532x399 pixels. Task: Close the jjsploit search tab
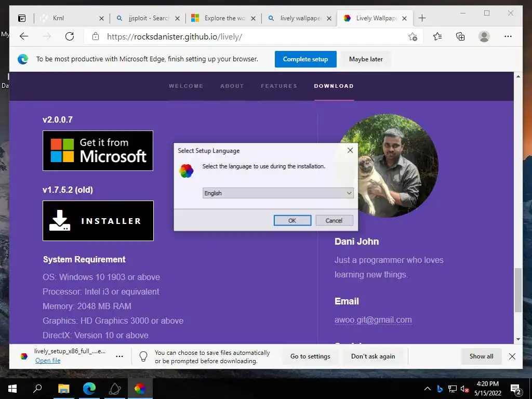[178, 18]
